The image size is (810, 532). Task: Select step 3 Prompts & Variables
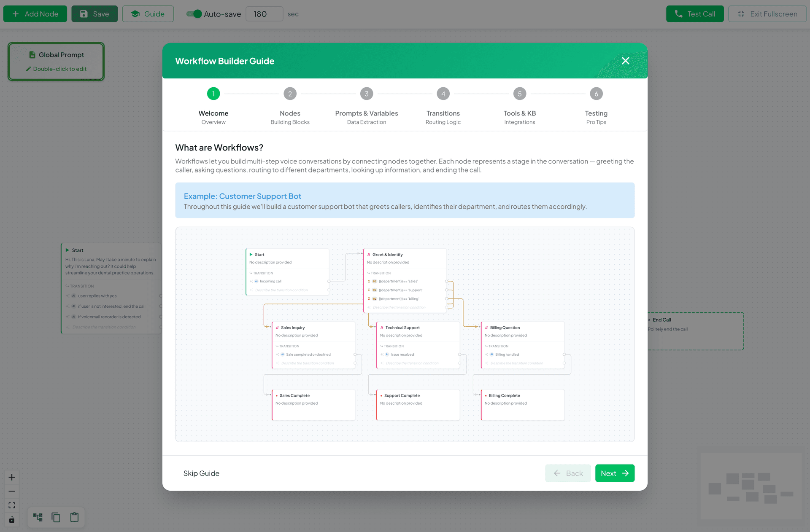366,94
